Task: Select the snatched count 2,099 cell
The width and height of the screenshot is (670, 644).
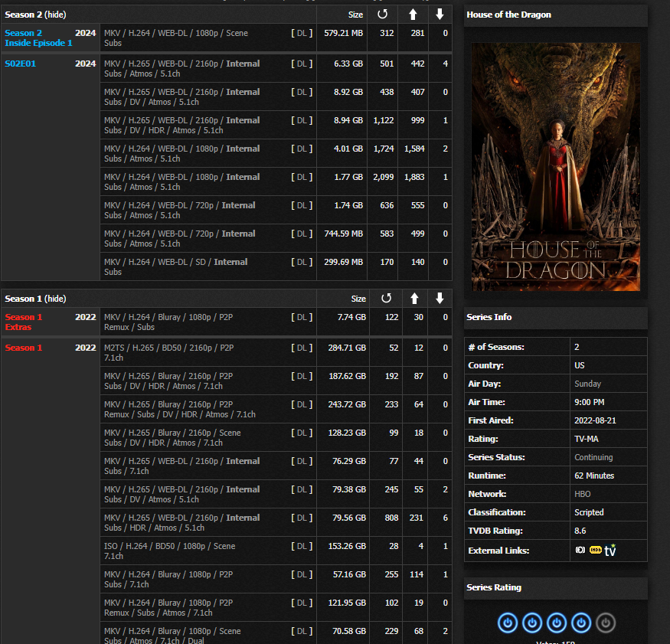Action: (x=384, y=177)
